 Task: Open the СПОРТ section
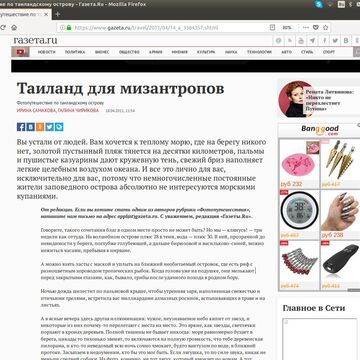tap(329, 52)
